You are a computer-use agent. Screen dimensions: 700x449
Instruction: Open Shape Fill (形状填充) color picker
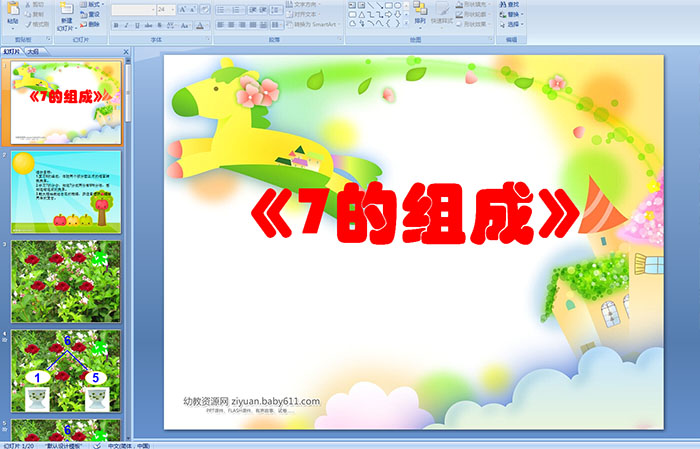[472, 4]
